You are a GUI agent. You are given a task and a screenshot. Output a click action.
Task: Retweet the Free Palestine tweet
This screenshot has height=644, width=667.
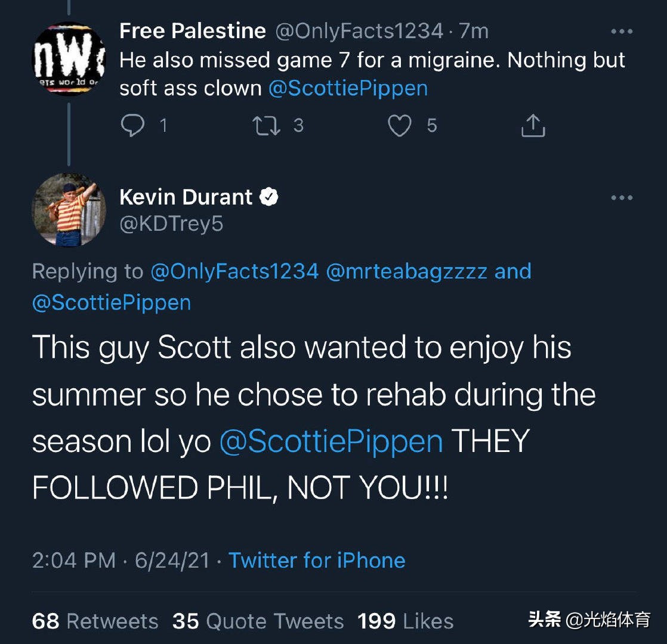[263, 125]
